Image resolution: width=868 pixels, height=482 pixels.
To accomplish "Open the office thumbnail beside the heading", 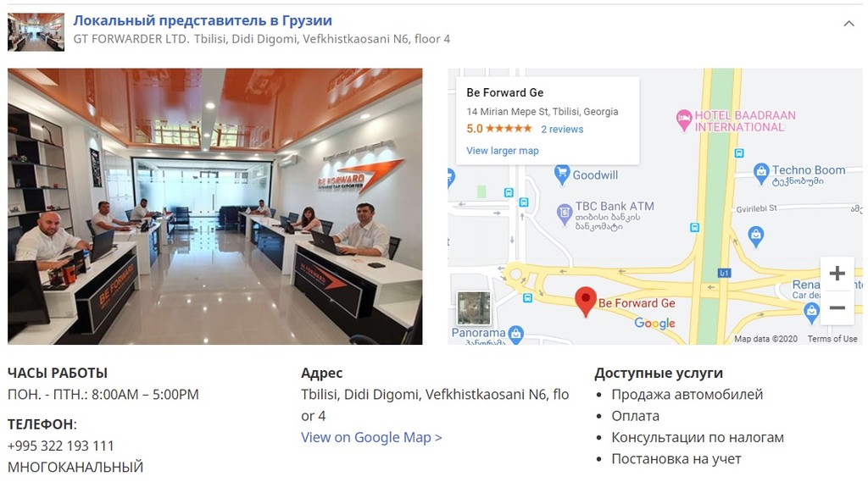I will pos(36,32).
